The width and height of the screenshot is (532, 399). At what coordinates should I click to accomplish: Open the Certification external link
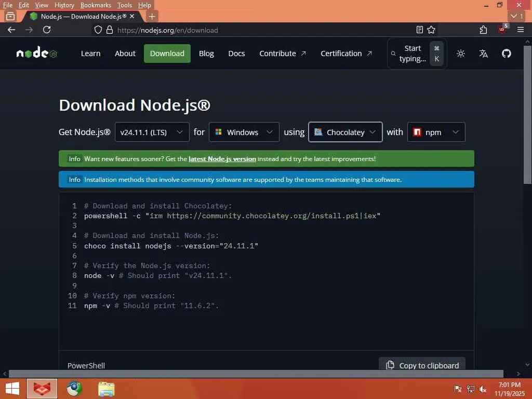point(346,54)
